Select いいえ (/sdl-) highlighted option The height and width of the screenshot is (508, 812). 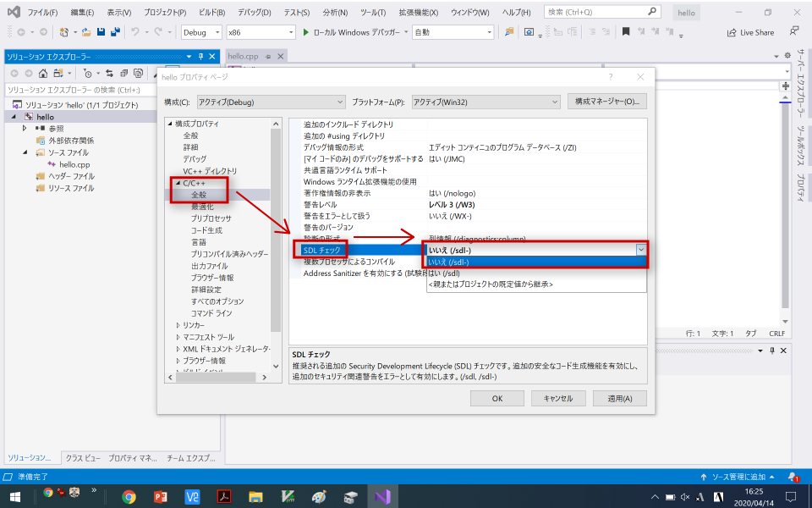[x=537, y=262]
